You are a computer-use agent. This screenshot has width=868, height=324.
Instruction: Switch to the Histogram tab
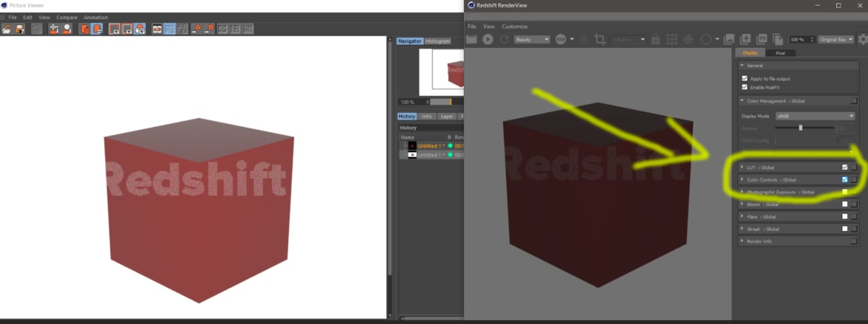pyautogui.click(x=437, y=41)
